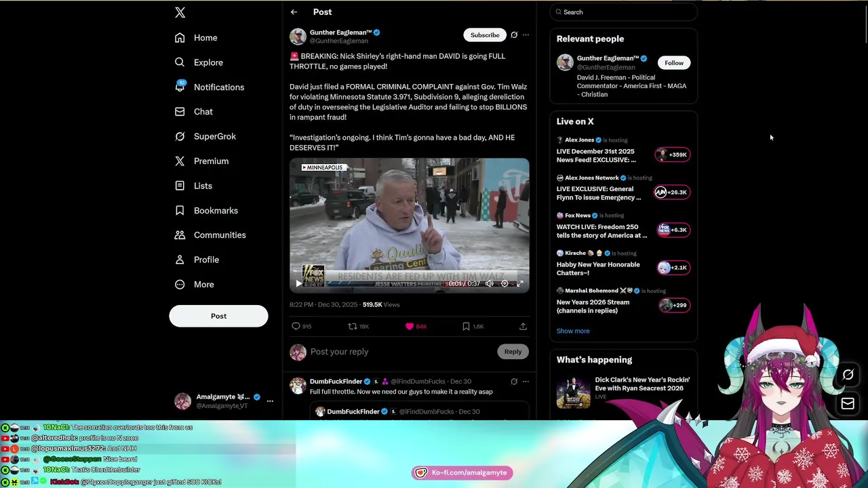Play the embedded Fox News video
This screenshot has height=488, width=868.
[298, 284]
